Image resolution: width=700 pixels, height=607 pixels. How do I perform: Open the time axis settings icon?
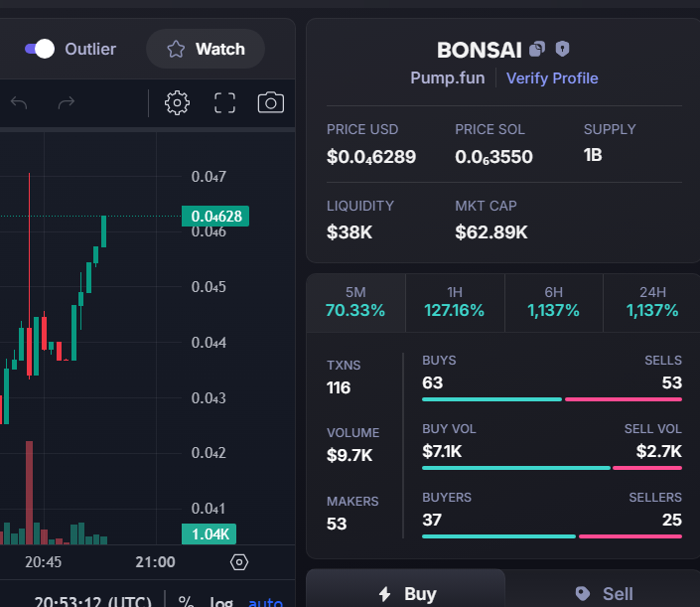tap(239, 562)
